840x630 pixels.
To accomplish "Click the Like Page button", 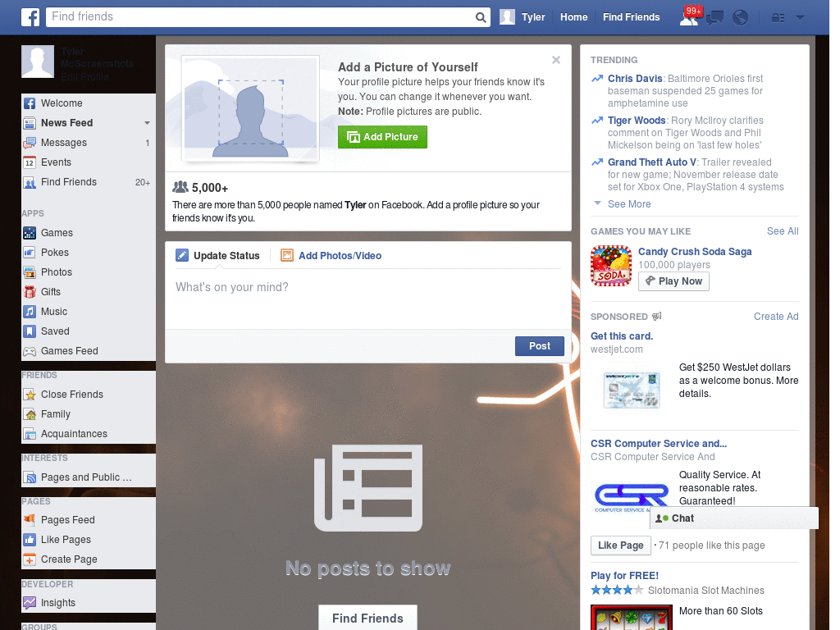I will coord(620,546).
